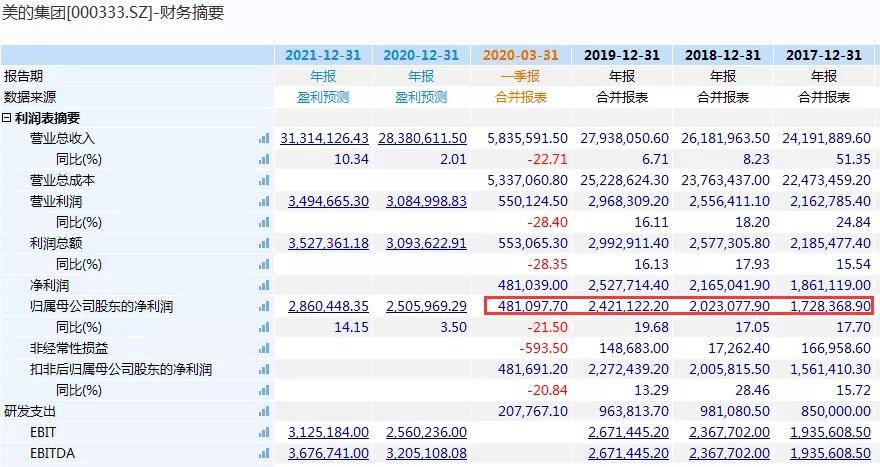Select the 2020-03-31 column header
Screen dimensions: 880x467
520,55
